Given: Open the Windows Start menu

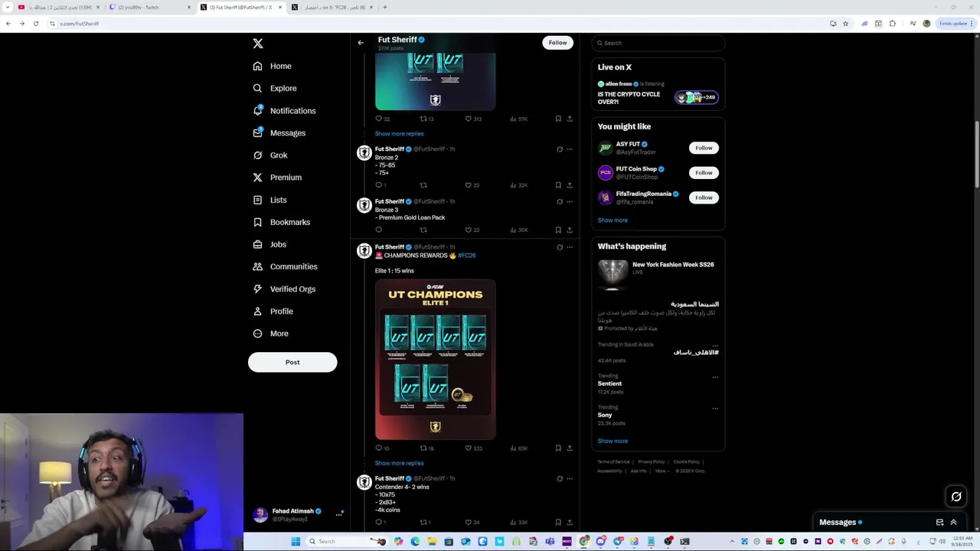Looking at the screenshot, I should (296, 541).
